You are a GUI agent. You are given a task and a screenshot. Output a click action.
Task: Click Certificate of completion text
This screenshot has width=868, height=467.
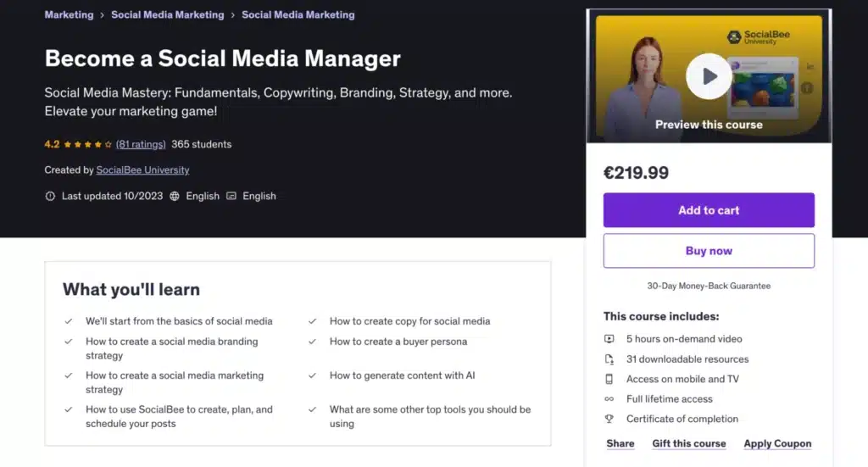coord(682,419)
